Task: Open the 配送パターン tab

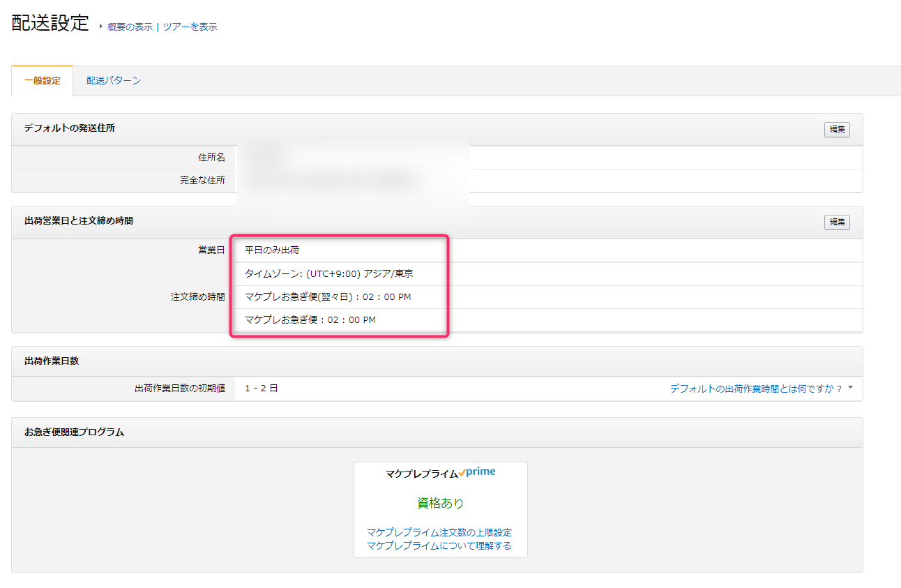Action: tap(114, 81)
